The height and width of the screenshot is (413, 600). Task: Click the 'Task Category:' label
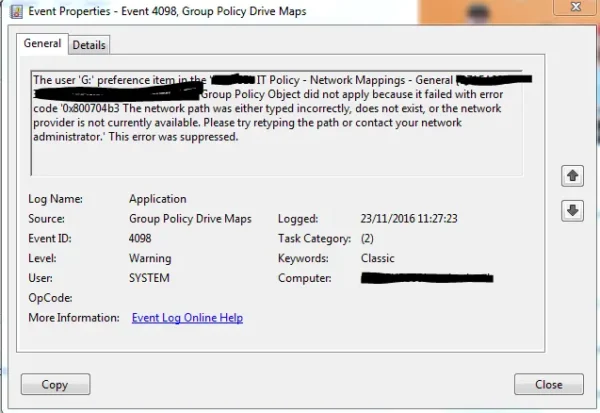tap(315, 238)
